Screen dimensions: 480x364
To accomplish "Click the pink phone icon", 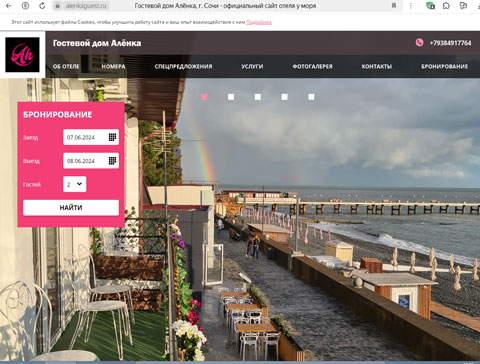I will click(x=419, y=42).
